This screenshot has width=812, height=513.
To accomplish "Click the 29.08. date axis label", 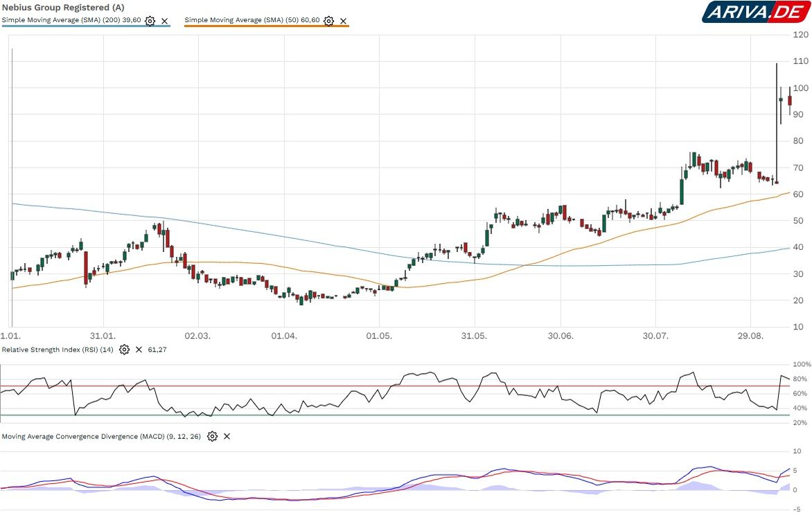I will pos(751,336).
